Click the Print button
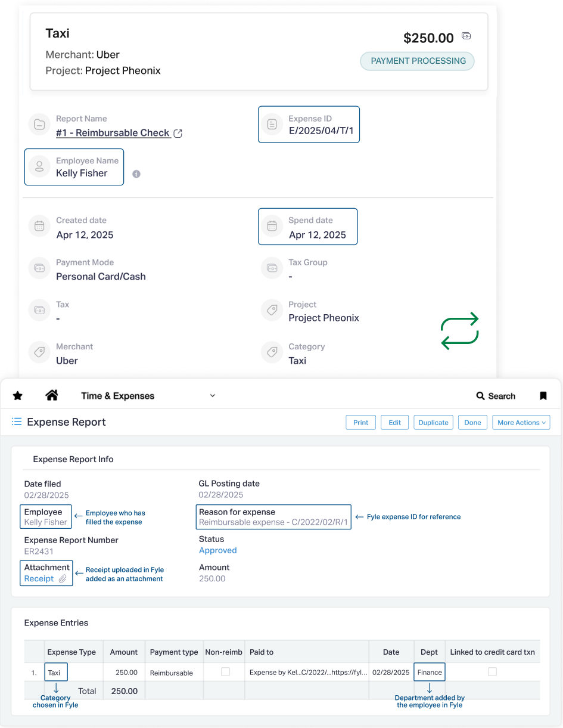563x728 pixels. tap(360, 422)
